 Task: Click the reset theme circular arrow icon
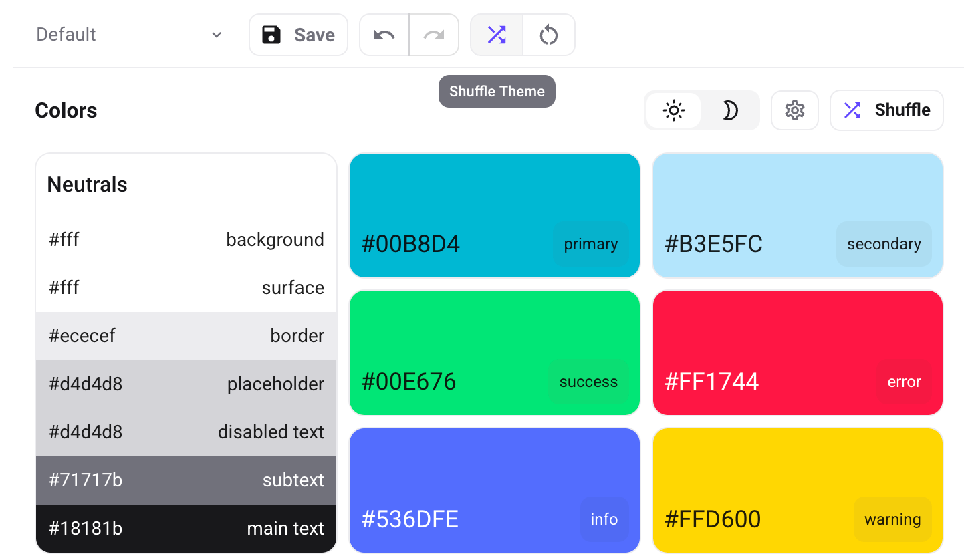(549, 35)
